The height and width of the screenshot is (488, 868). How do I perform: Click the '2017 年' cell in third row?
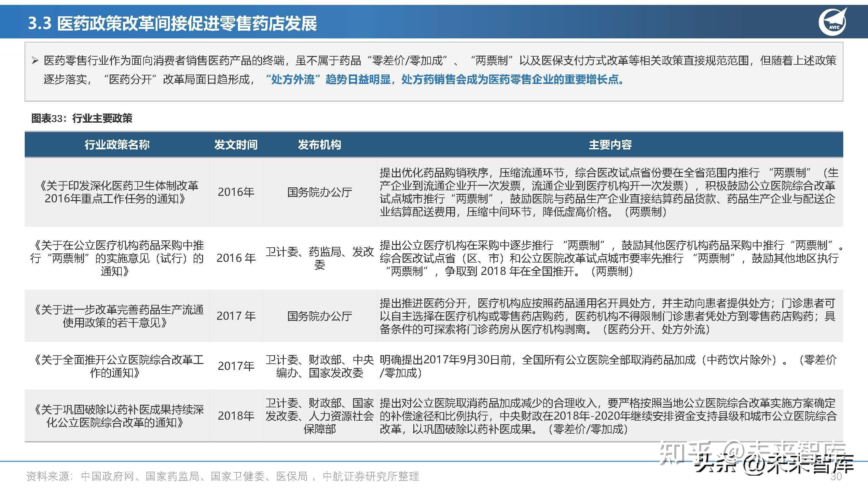[x=236, y=316]
